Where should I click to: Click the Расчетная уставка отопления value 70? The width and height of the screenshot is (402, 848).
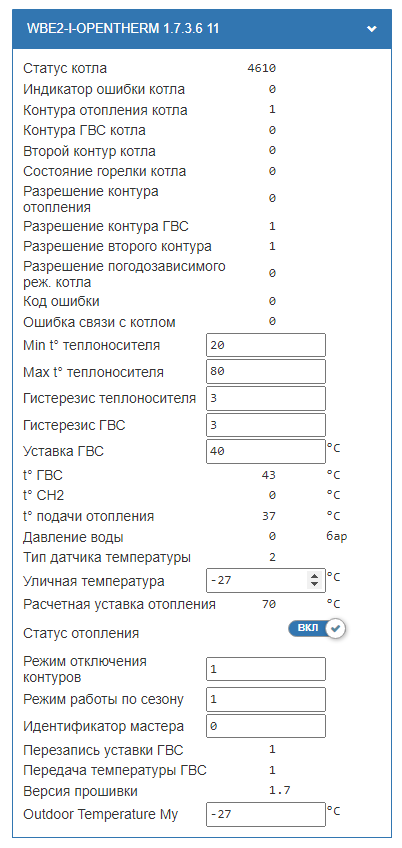[x=269, y=604]
